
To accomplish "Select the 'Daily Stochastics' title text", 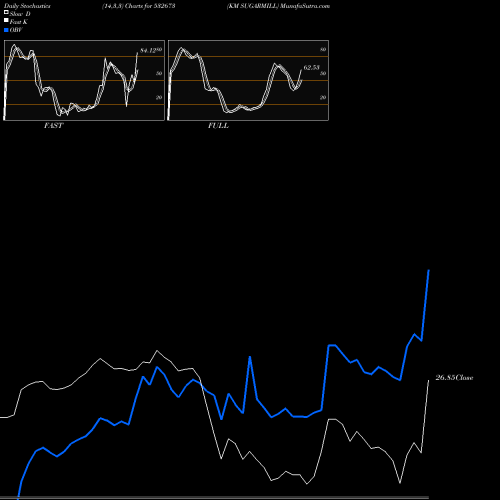I will click(x=27, y=6).
